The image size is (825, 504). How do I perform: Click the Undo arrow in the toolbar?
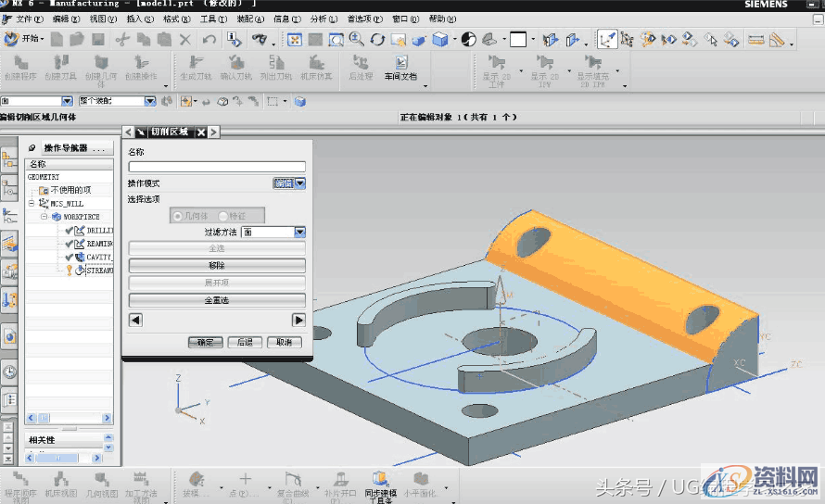[x=209, y=40]
